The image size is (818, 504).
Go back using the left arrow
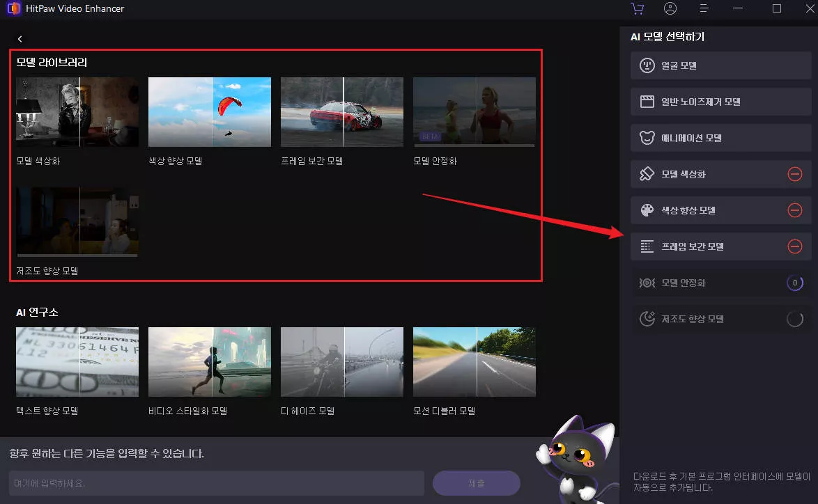tap(20, 39)
